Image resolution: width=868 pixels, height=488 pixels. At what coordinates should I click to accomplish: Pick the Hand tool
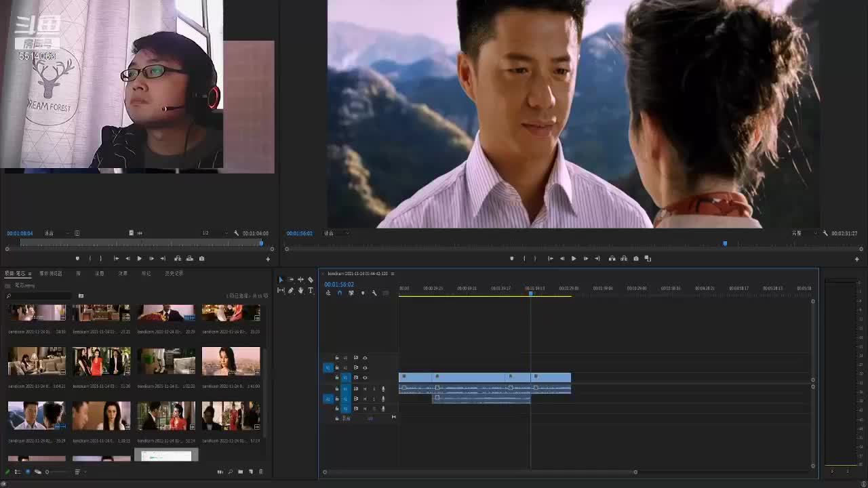pyautogui.click(x=300, y=291)
